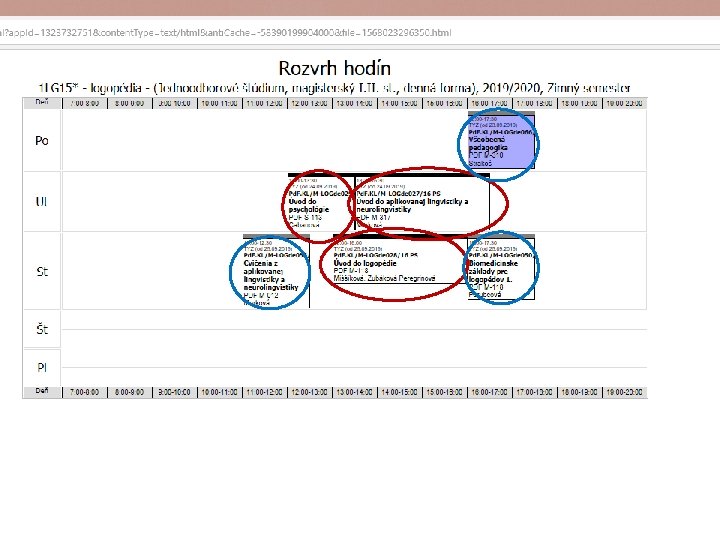Open the 'Úvod do psychológie' class entry
Viewport: 720px width, 540px height.
tap(321, 202)
